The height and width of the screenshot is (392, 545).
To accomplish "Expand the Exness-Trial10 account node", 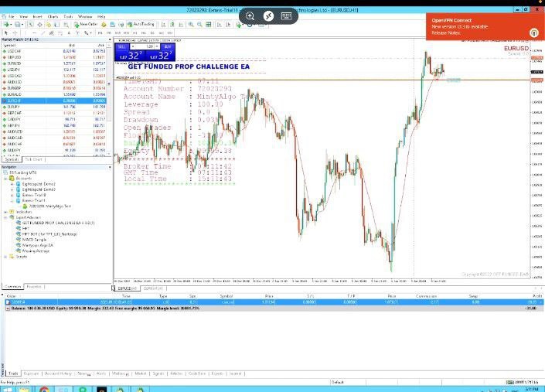I will tap(12, 195).
